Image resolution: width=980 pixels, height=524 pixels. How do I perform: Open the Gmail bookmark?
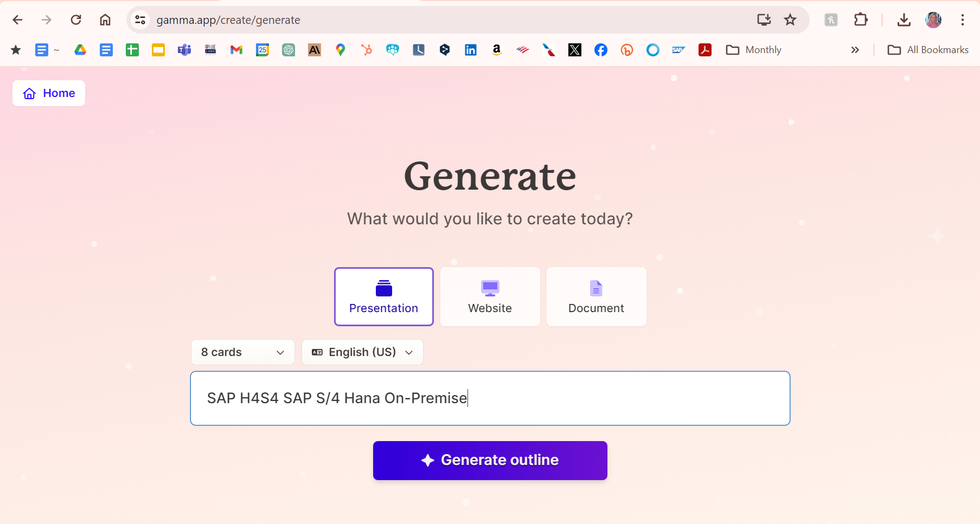coord(236,50)
